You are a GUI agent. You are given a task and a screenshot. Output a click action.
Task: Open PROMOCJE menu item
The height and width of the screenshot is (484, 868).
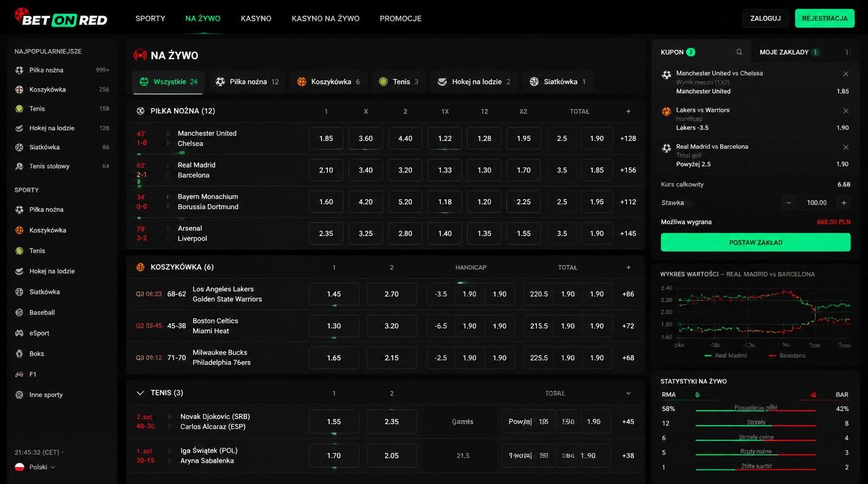tap(401, 18)
